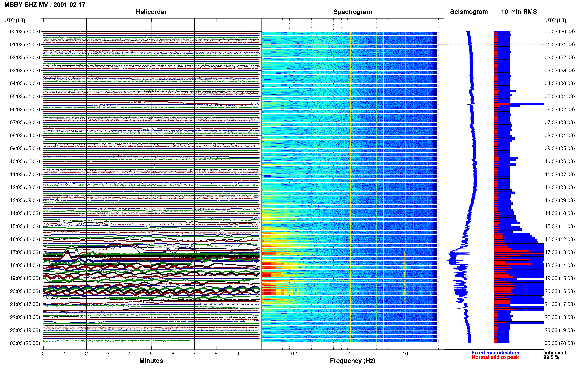
Task: Select Helicorder time label '06:03 (02:03)'
Action: coord(25,110)
